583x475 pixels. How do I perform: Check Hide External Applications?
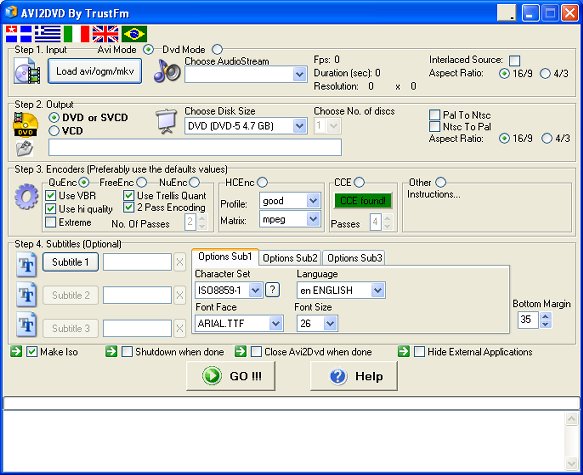point(419,352)
